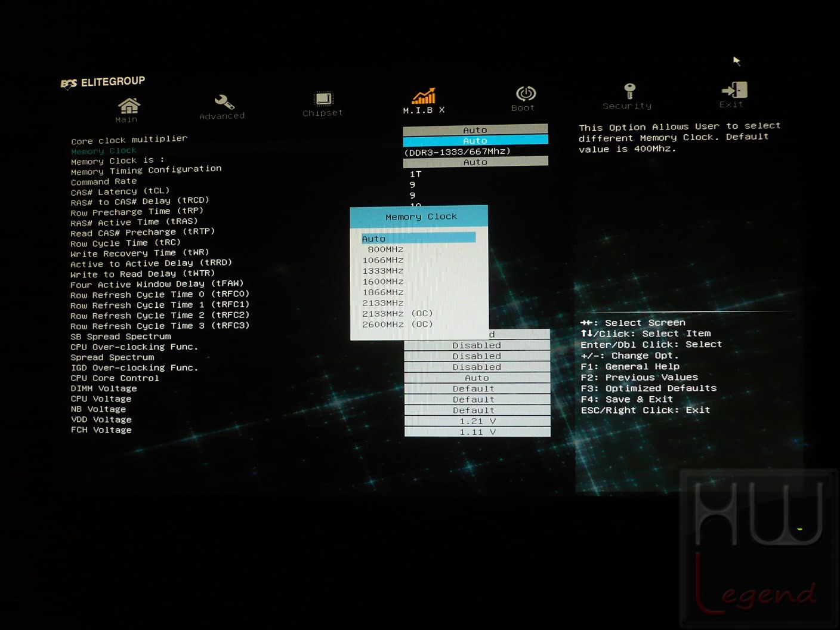The height and width of the screenshot is (630, 840).
Task: Choose 800MHz memory clock
Action: click(385, 249)
